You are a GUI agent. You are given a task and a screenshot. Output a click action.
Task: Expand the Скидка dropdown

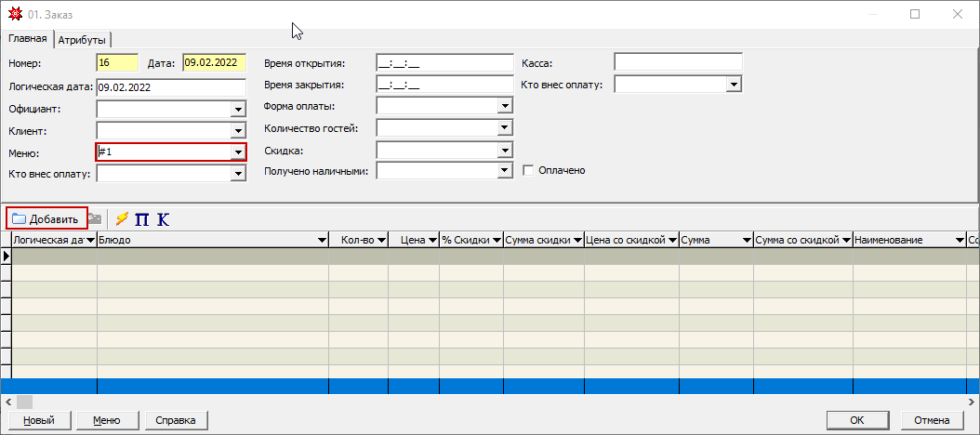click(505, 150)
